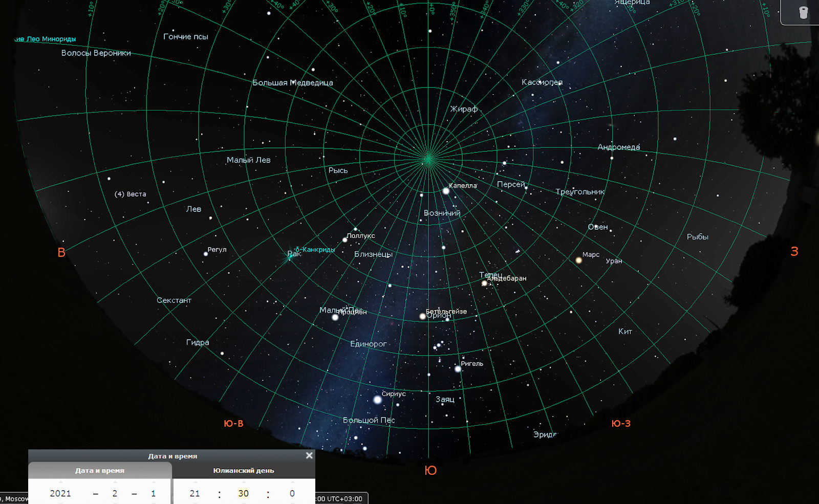The image size is (819, 504).
Task: Close the date and time dialog
Action: pos(309,455)
